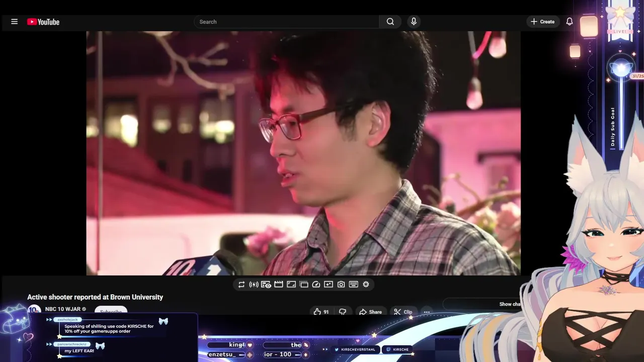The width and height of the screenshot is (644, 362).
Task: Open the playback speed gauge control
Action: [x=316, y=285]
